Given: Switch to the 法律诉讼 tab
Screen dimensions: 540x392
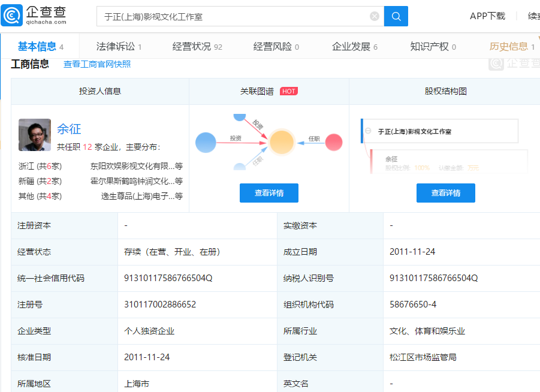Looking at the screenshot, I should point(119,47).
